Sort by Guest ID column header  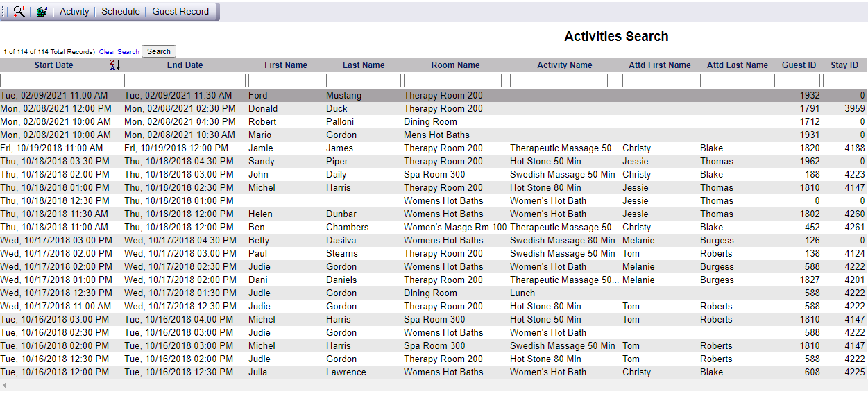(799, 65)
